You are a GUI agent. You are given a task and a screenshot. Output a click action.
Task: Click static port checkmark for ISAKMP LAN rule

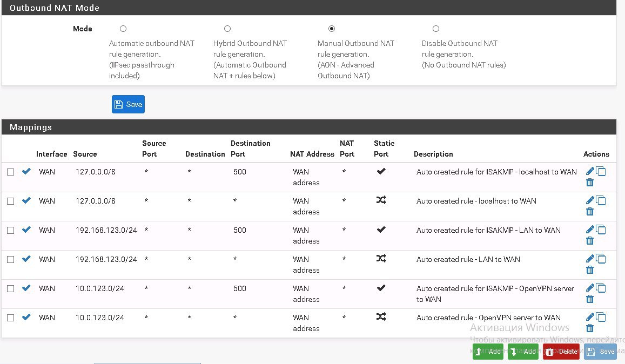(x=381, y=229)
